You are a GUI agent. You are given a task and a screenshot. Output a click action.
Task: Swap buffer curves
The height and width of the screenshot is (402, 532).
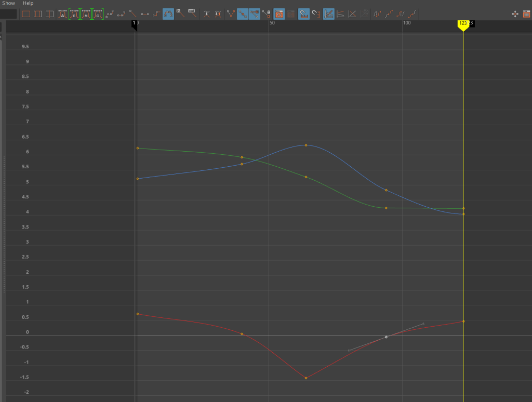tap(218, 14)
